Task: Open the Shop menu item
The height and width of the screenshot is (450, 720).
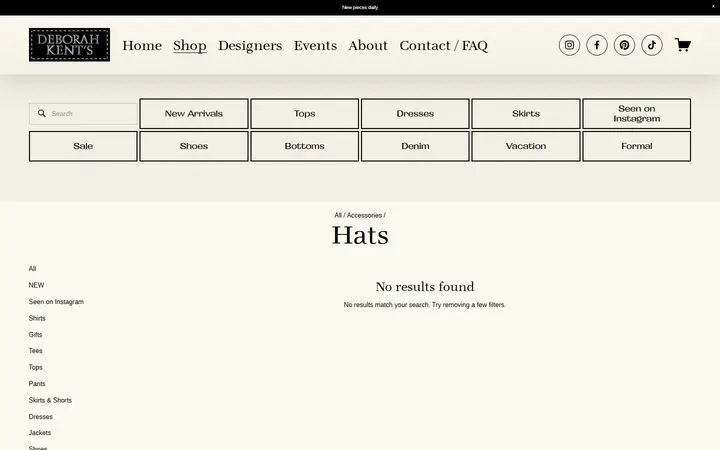Action: [190, 45]
